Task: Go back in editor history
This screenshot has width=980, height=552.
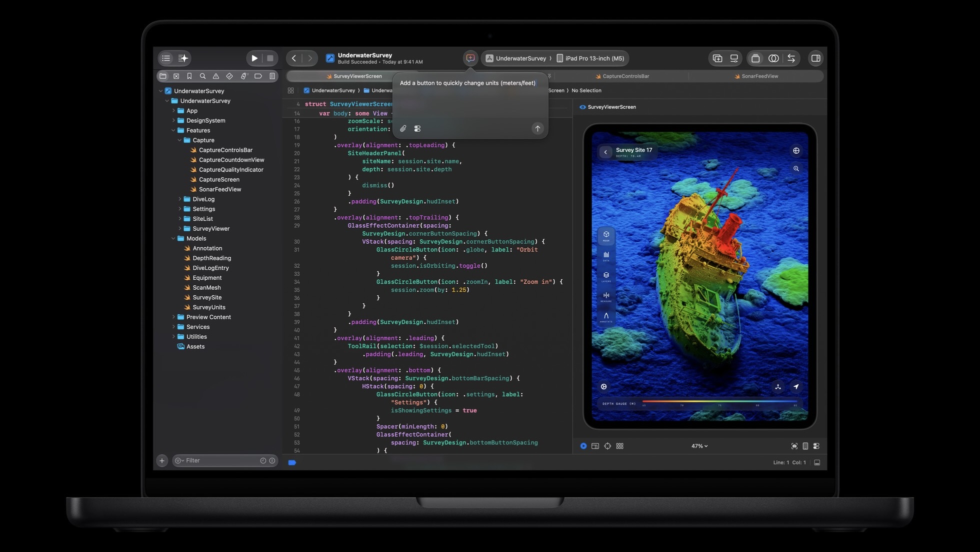Action: (294, 58)
